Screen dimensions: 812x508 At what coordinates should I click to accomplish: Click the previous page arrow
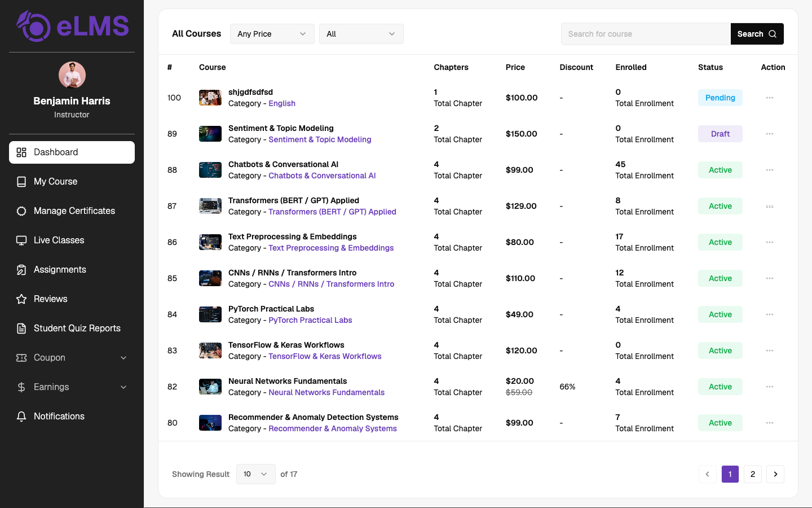tap(708, 474)
